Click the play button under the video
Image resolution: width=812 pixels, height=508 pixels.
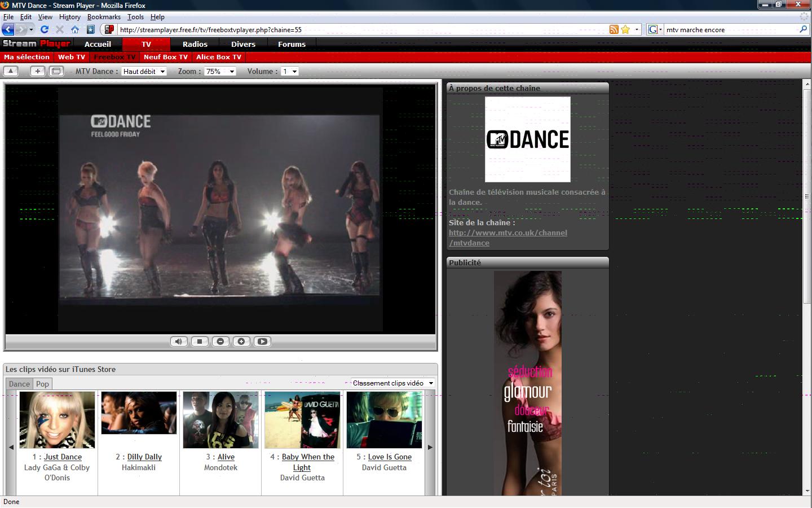262,341
